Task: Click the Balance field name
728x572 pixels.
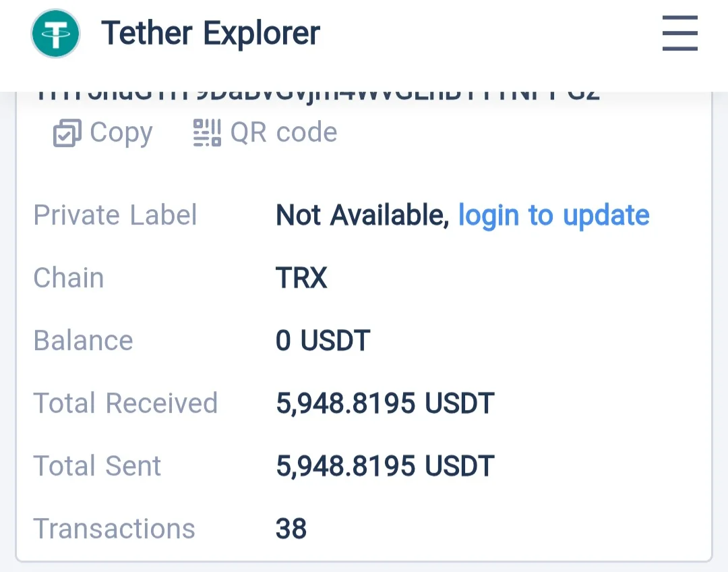Action: (83, 341)
